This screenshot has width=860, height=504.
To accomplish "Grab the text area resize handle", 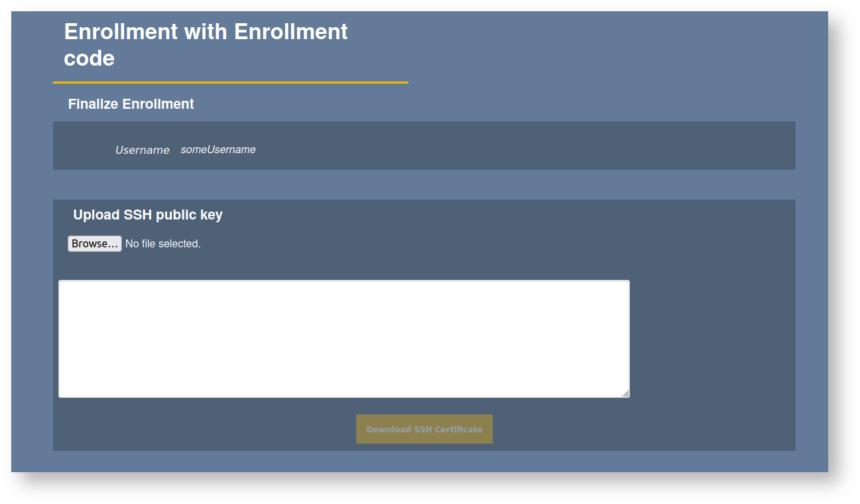I will [x=625, y=394].
